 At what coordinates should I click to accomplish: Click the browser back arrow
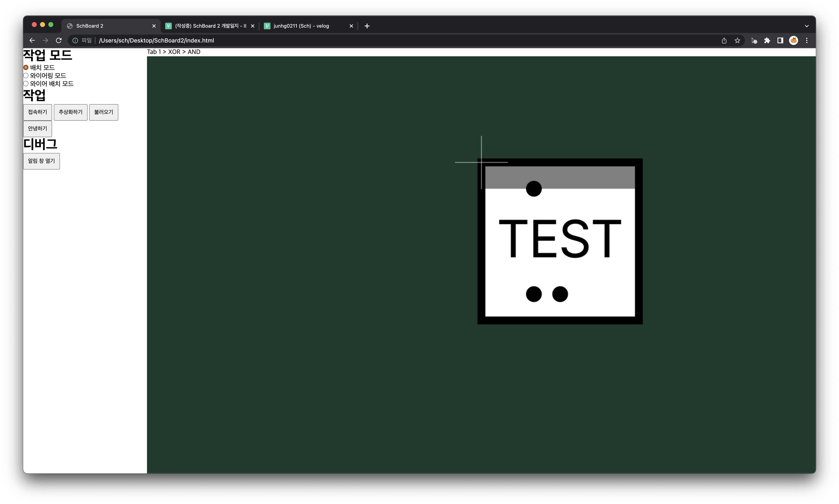point(32,40)
